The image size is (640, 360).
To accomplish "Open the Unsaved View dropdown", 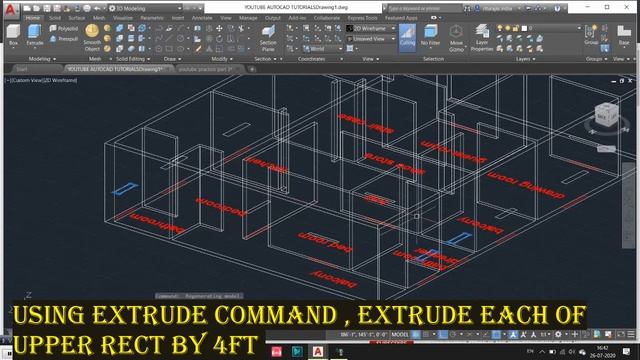I will coord(371,39).
